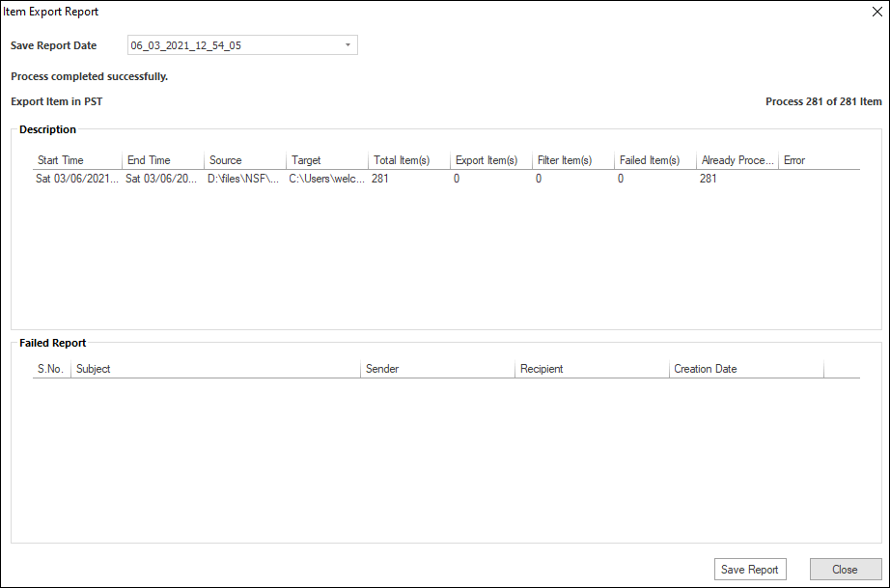890x588 pixels.
Task: Click the Export Item in PST label
Action: coord(57,101)
